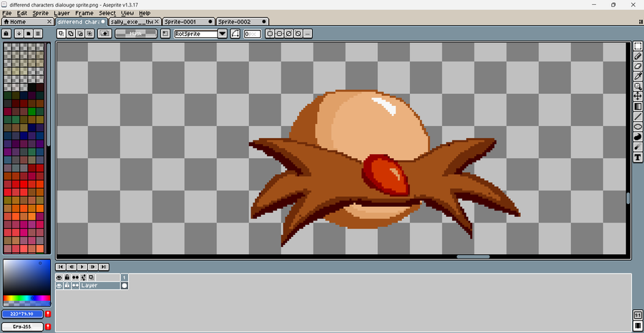
Task: Select the Ellipse shape tool
Action: [638, 127]
